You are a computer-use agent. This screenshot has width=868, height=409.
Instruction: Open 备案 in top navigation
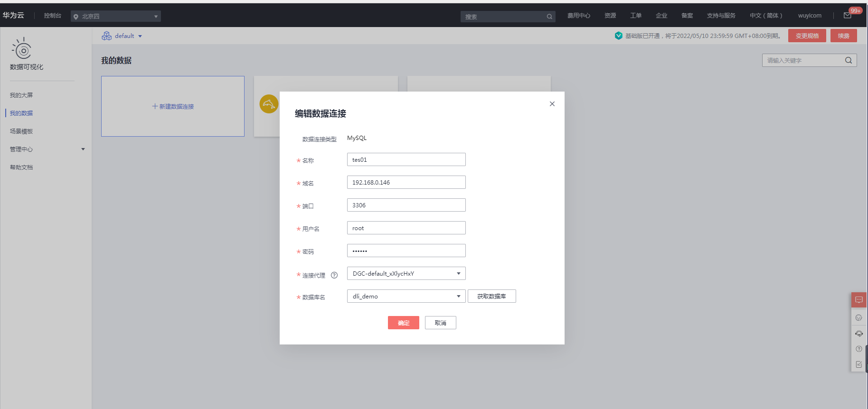[687, 16]
